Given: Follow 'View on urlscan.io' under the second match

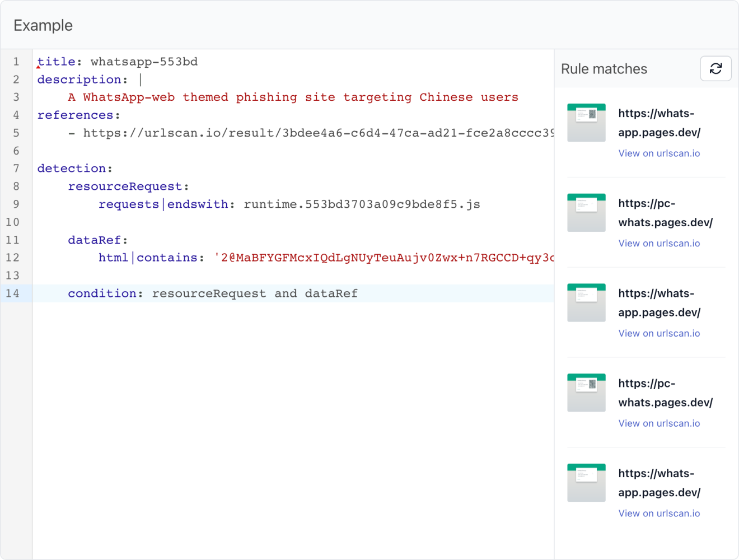Looking at the screenshot, I should click(x=659, y=244).
